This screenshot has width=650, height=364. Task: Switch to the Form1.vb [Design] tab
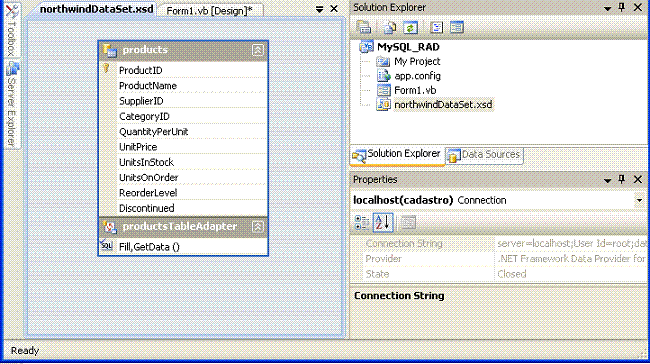click(209, 10)
